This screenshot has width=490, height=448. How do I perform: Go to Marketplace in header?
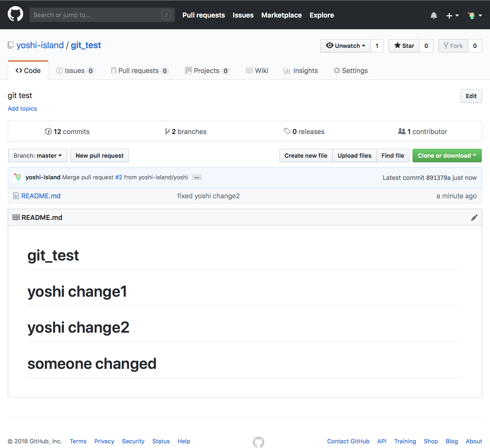coord(281,15)
